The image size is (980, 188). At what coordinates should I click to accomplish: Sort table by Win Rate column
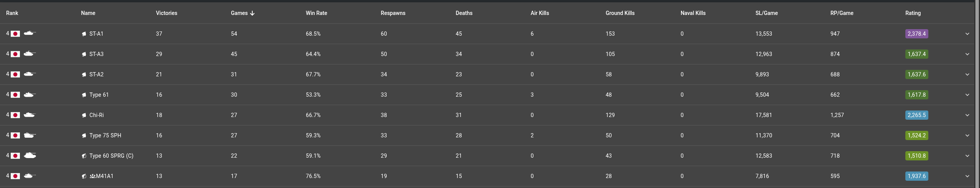click(x=316, y=13)
